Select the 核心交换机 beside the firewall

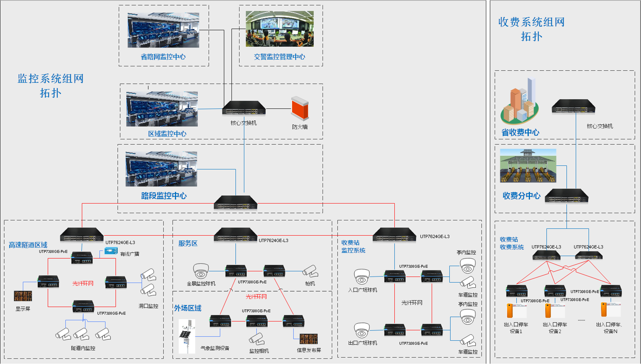tap(244, 108)
